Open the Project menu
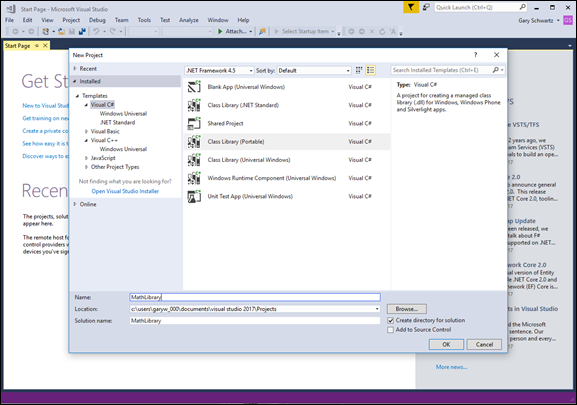 tap(71, 20)
